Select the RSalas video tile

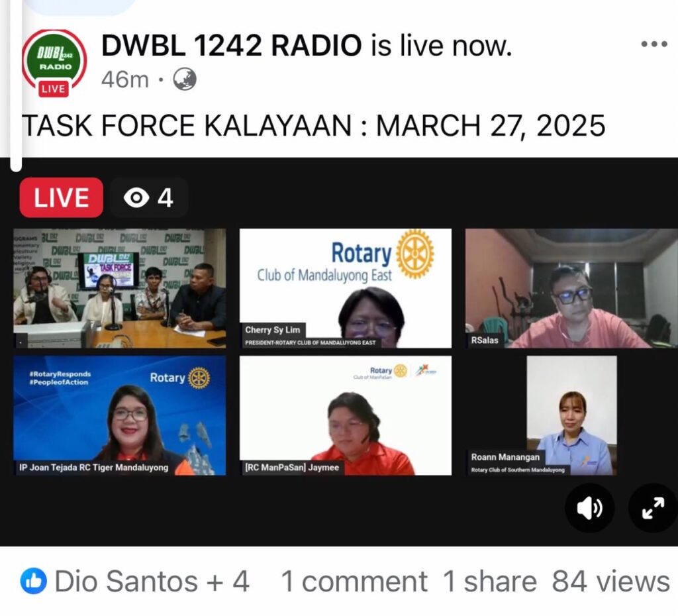pos(571,288)
